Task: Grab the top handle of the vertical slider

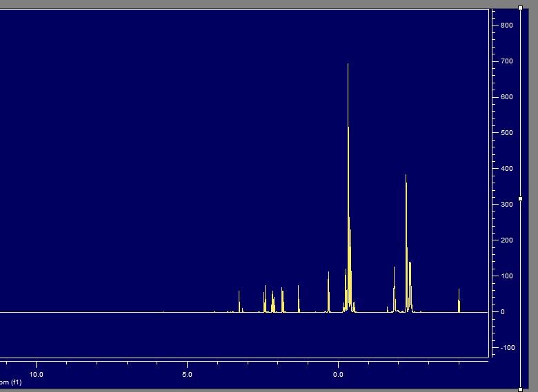Action: (x=521, y=8)
